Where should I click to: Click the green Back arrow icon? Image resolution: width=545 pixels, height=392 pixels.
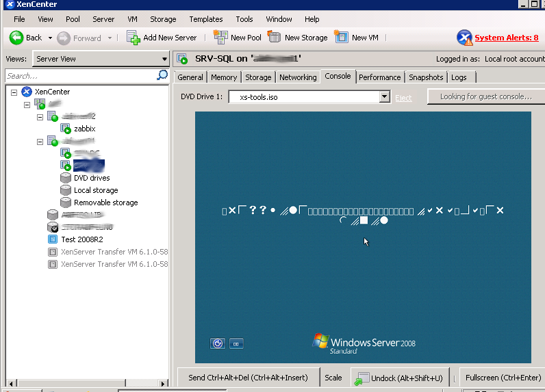16,38
